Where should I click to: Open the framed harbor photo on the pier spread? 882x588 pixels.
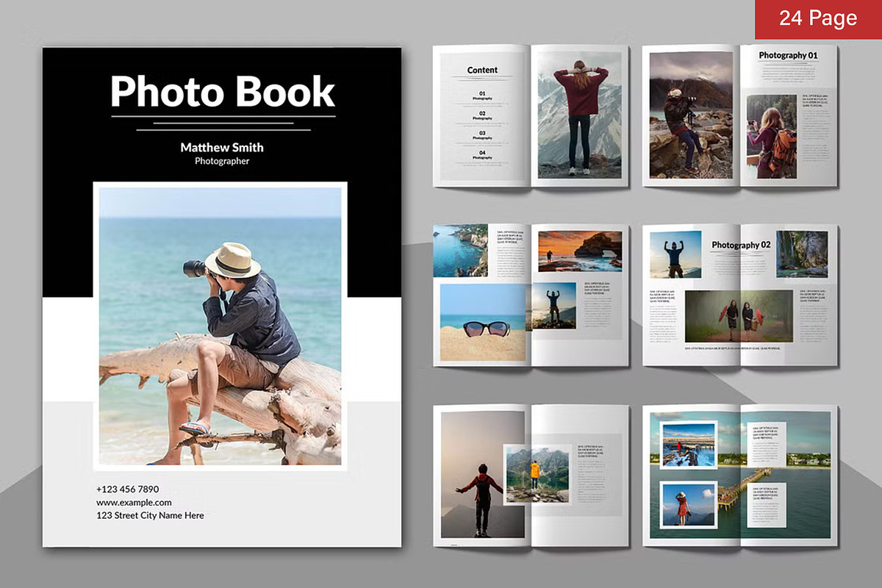pos(688,445)
